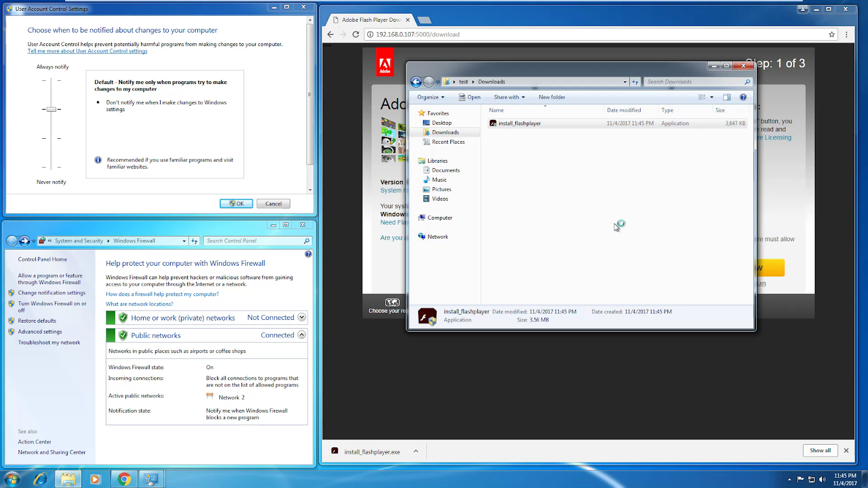Image resolution: width=868 pixels, height=488 pixels.
Task: Open the Windows Start orb
Action: click(x=12, y=479)
